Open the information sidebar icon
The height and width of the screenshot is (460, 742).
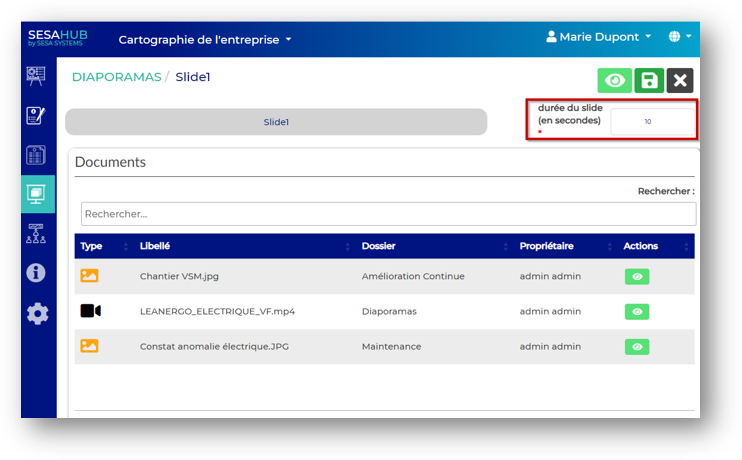[37, 273]
